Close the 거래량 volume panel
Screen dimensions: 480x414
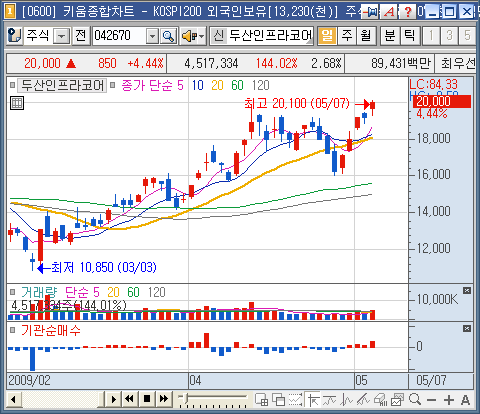coord(467,291)
